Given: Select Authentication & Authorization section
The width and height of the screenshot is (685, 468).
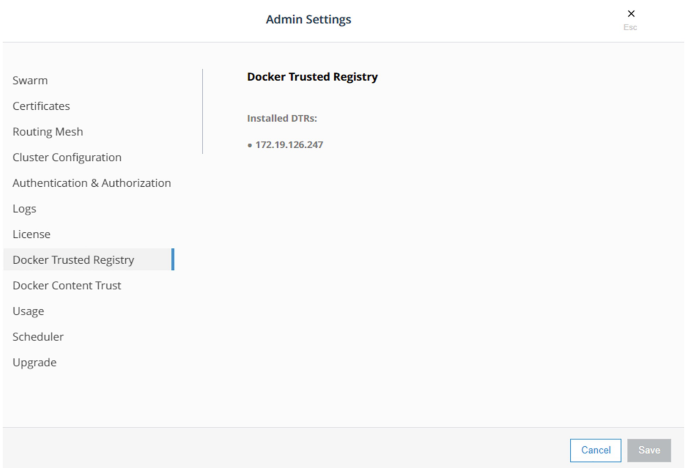Looking at the screenshot, I should (92, 183).
